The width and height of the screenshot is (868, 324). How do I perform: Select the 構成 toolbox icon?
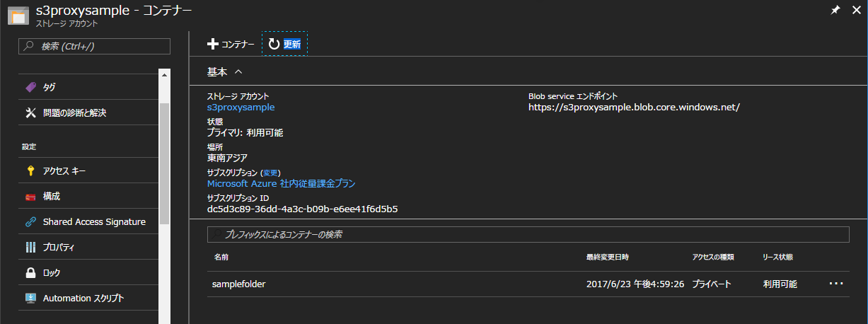click(30, 196)
